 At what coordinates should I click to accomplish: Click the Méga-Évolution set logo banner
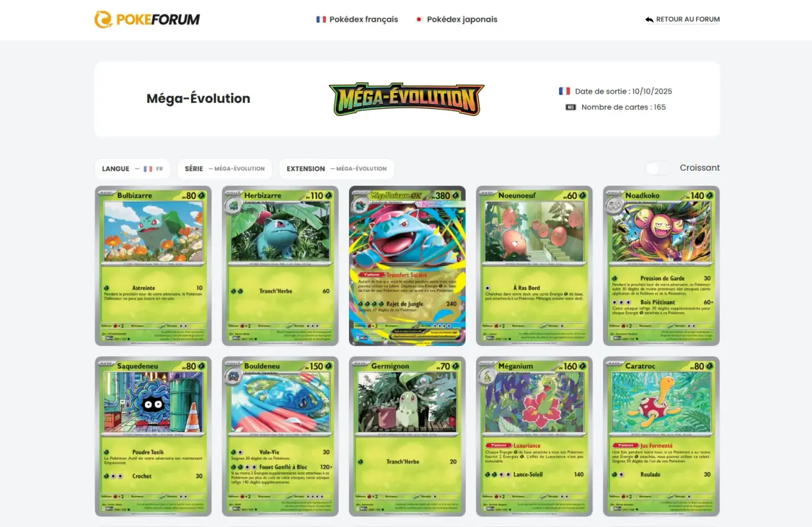[x=407, y=99]
